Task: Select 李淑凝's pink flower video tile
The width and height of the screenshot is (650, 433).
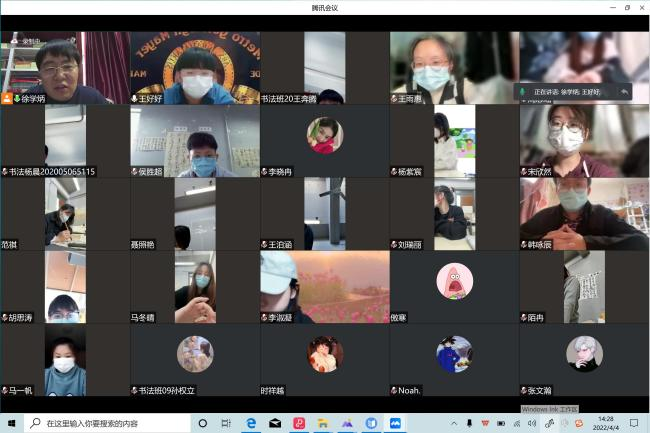Action: [325, 287]
